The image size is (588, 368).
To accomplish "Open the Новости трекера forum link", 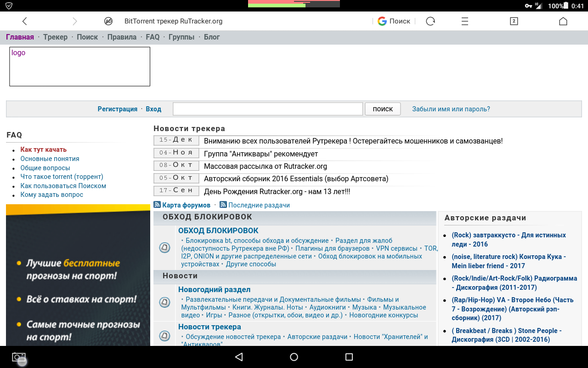I will [x=209, y=327].
